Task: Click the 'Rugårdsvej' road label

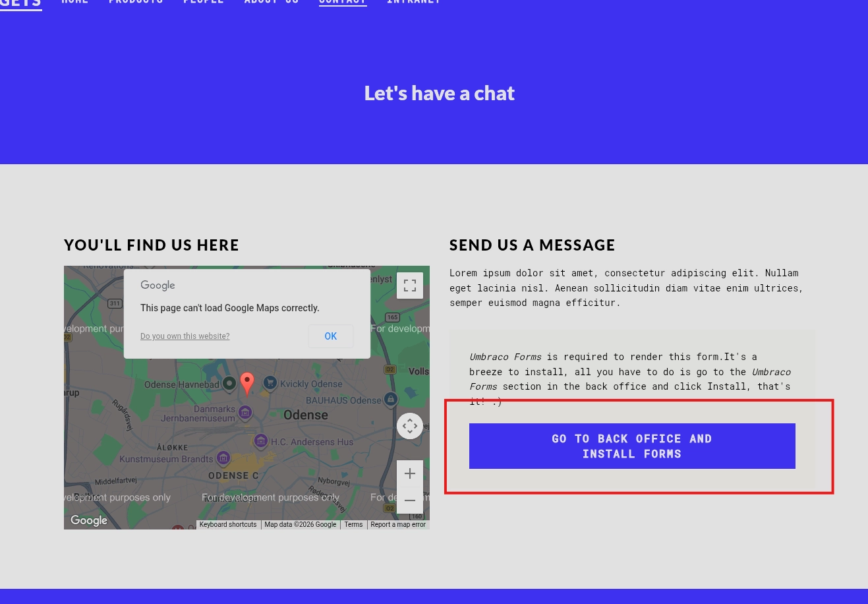Action: click(x=122, y=415)
